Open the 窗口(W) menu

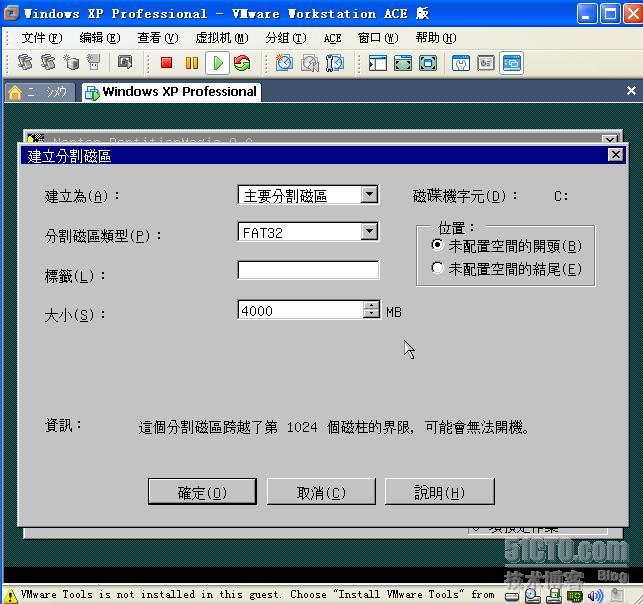point(378,38)
